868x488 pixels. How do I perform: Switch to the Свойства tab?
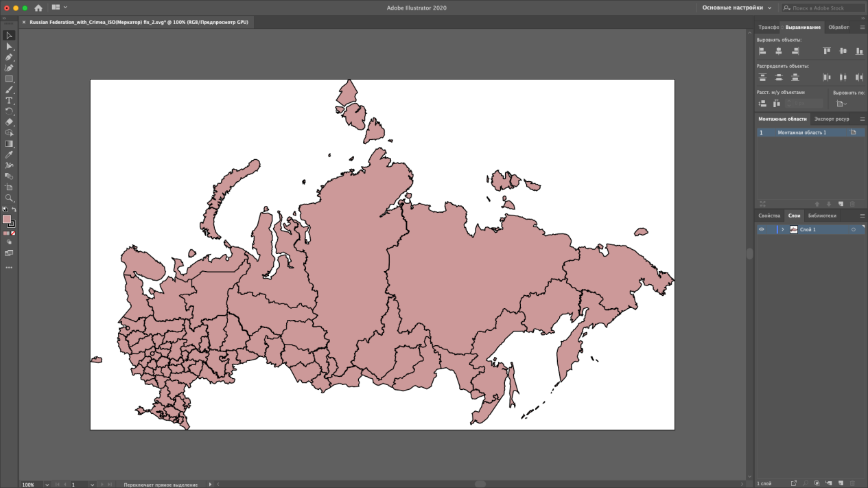tap(769, 216)
